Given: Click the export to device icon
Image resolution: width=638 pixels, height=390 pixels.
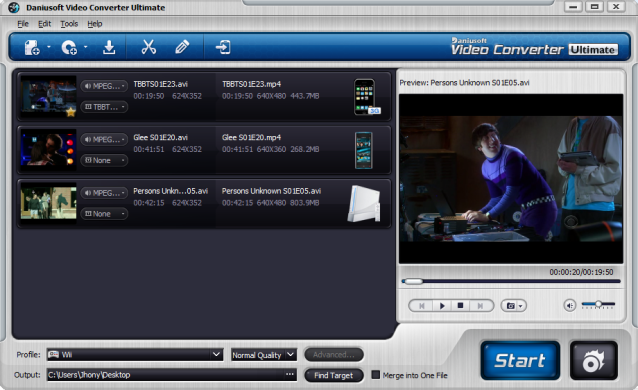Looking at the screenshot, I should 223,47.
